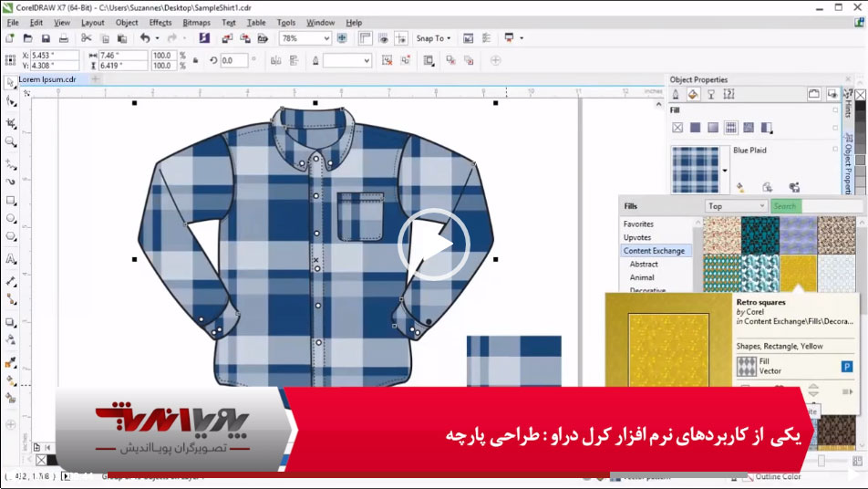Screen dimensions: 868x489
Task: Select the Animal fill category
Action: click(x=642, y=277)
